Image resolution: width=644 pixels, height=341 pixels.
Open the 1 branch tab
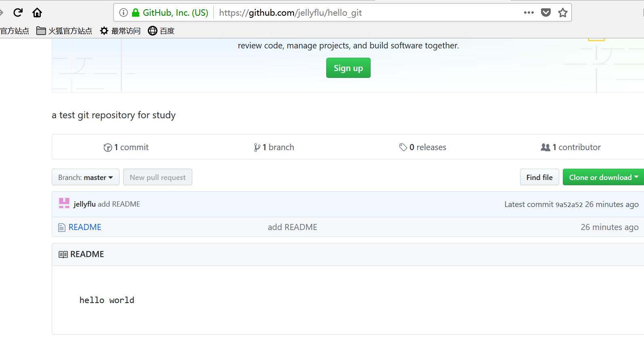coord(274,147)
